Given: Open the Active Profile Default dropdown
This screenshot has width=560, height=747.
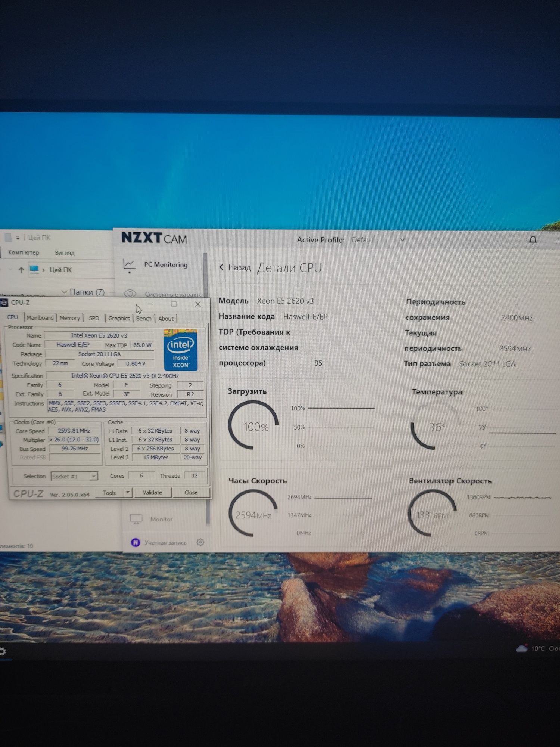Looking at the screenshot, I should 378,240.
